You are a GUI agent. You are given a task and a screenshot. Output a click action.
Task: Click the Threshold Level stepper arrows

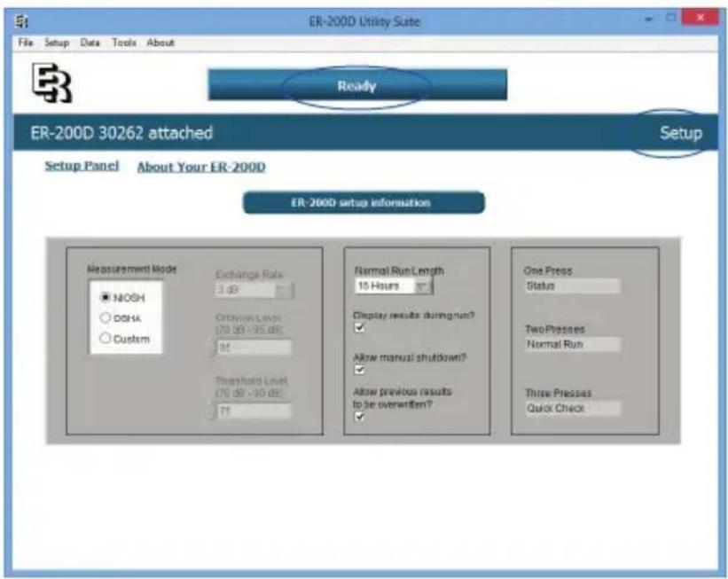(x=214, y=411)
